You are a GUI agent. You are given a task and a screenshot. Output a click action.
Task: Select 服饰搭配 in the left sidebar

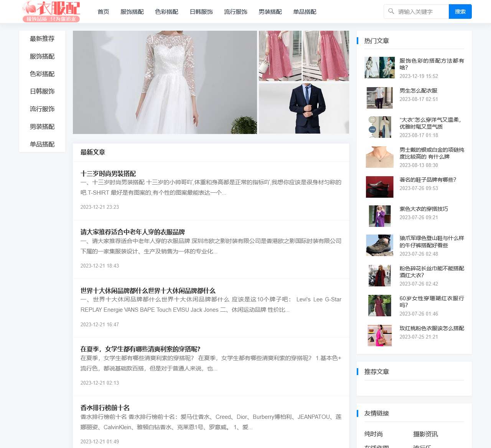coord(42,56)
